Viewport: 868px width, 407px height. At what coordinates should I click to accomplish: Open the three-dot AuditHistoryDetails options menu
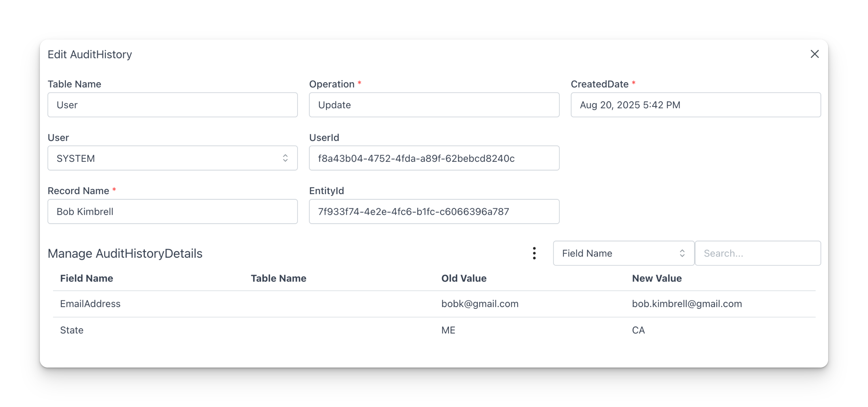[x=534, y=253]
